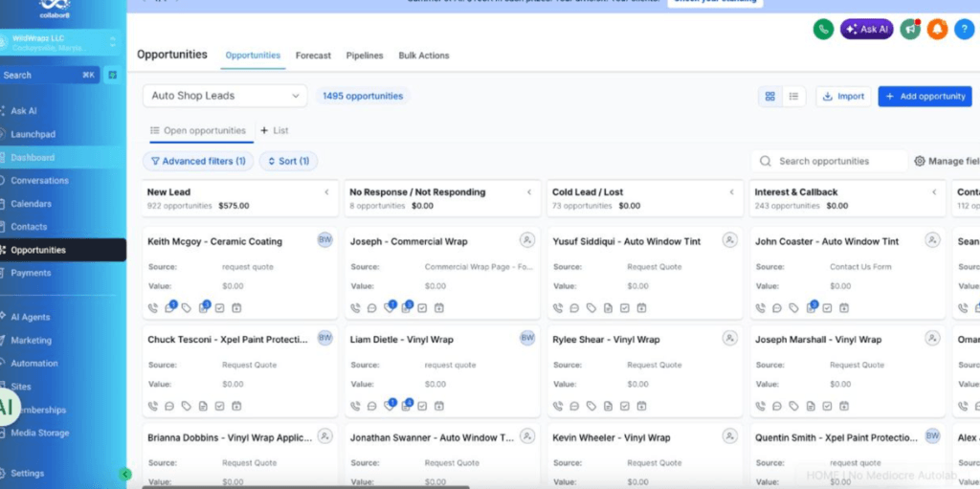
Task: Click the green phone dialer icon
Action: 823,29
